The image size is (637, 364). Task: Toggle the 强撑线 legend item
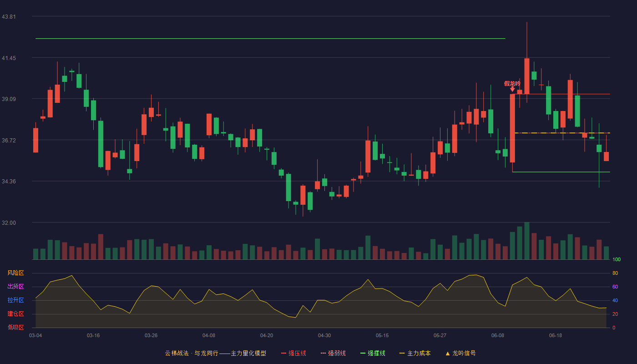(373, 353)
